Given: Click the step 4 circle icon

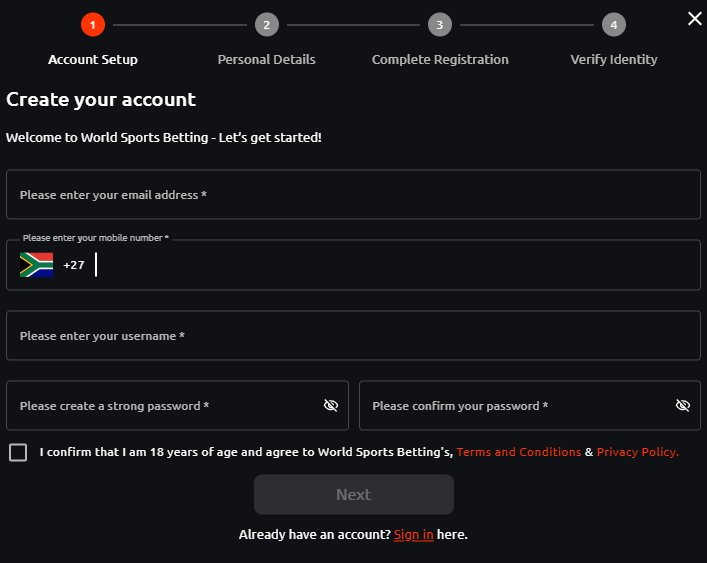Looking at the screenshot, I should (x=614, y=25).
